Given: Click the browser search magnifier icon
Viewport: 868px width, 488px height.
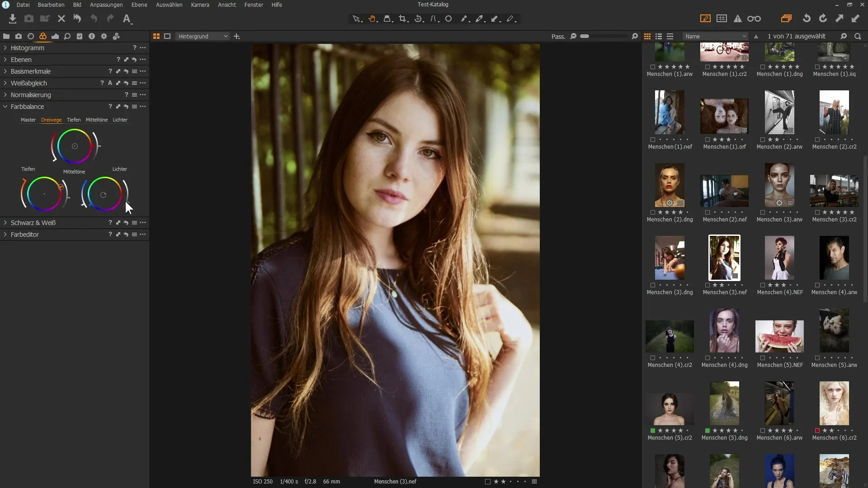Looking at the screenshot, I should pyautogui.click(x=858, y=36).
